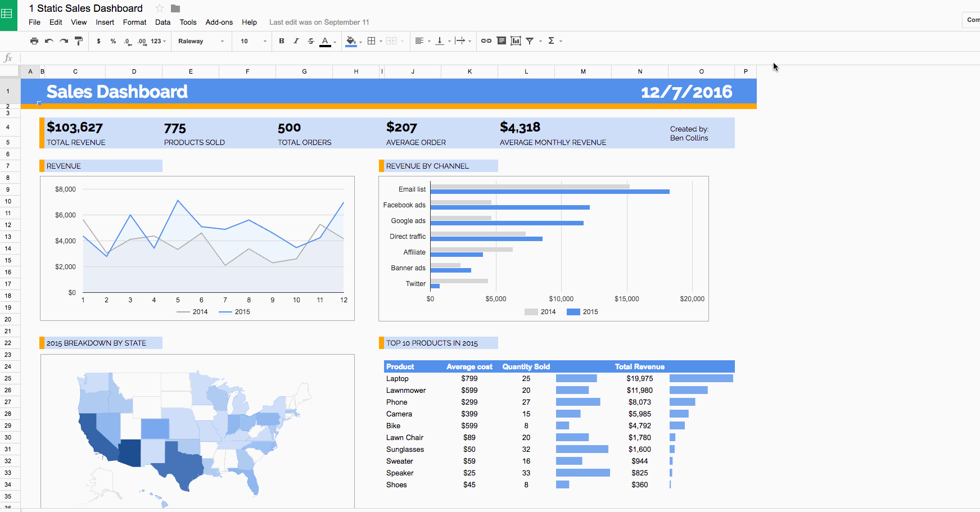Open the Format menu

pos(134,22)
